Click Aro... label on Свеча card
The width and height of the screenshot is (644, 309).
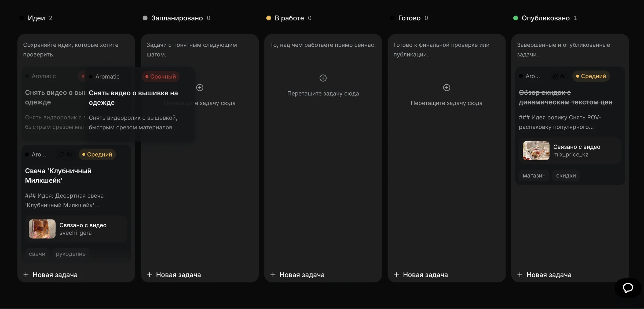pyautogui.click(x=39, y=154)
